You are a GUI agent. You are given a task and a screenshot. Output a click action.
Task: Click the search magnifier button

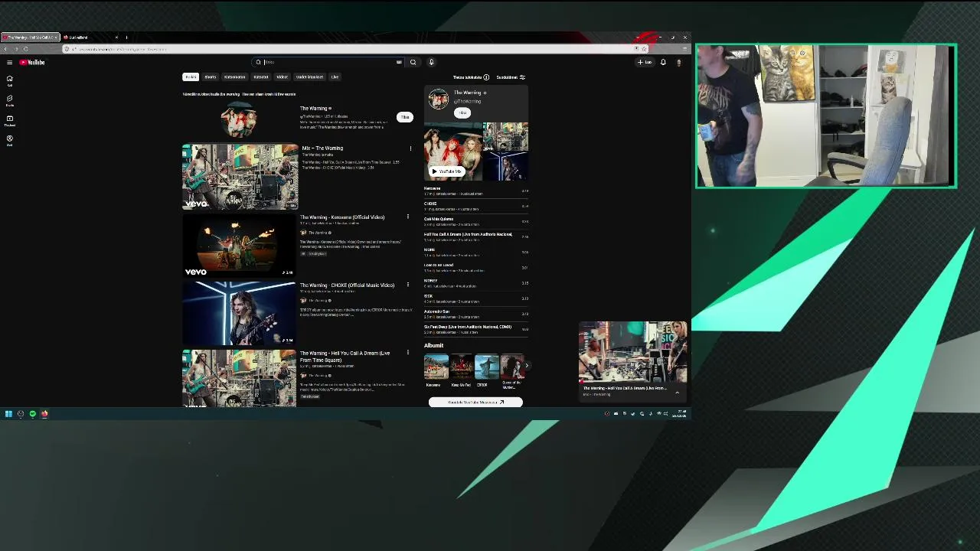[413, 62]
